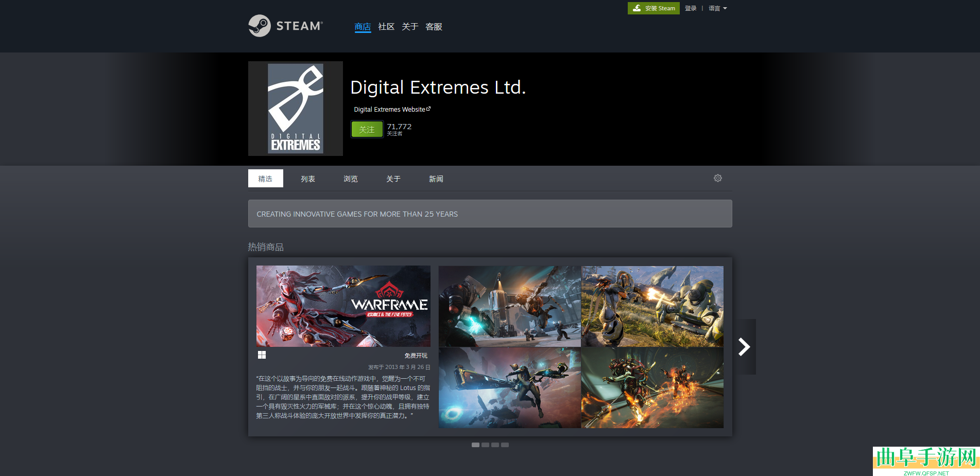
Task: Select the third carousel page indicator
Action: coord(495,445)
